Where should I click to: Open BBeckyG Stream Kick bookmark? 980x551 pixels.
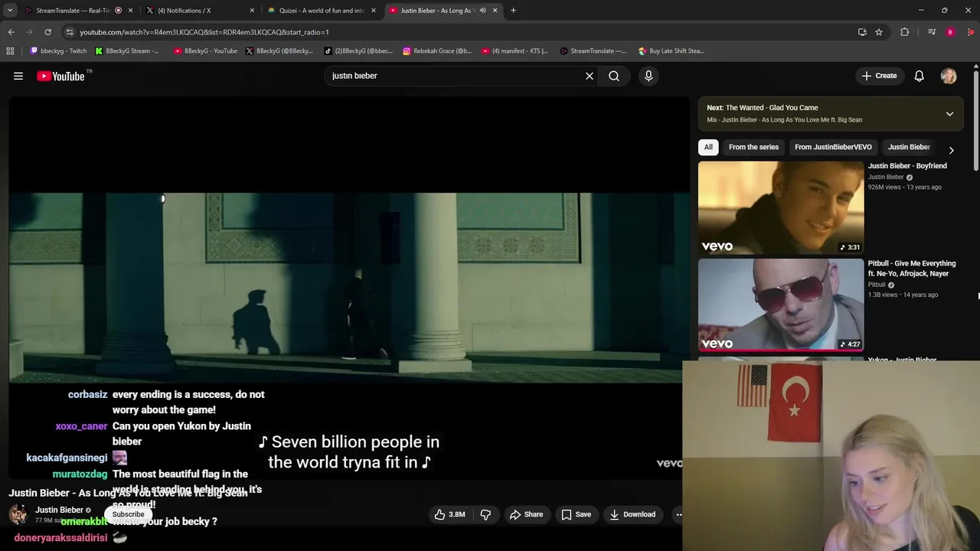[x=127, y=51]
